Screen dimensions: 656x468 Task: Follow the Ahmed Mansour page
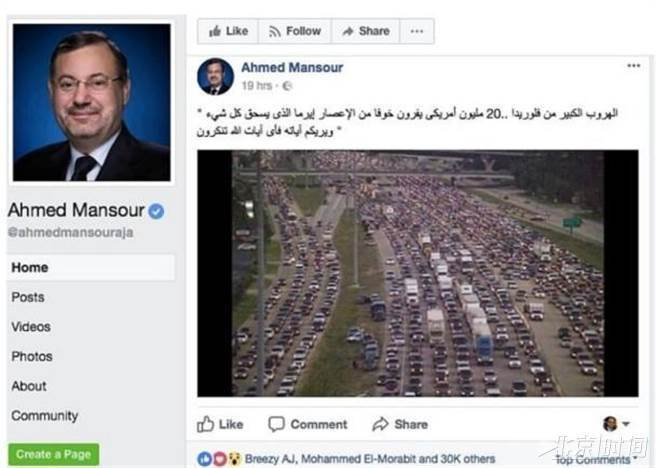[295, 31]
